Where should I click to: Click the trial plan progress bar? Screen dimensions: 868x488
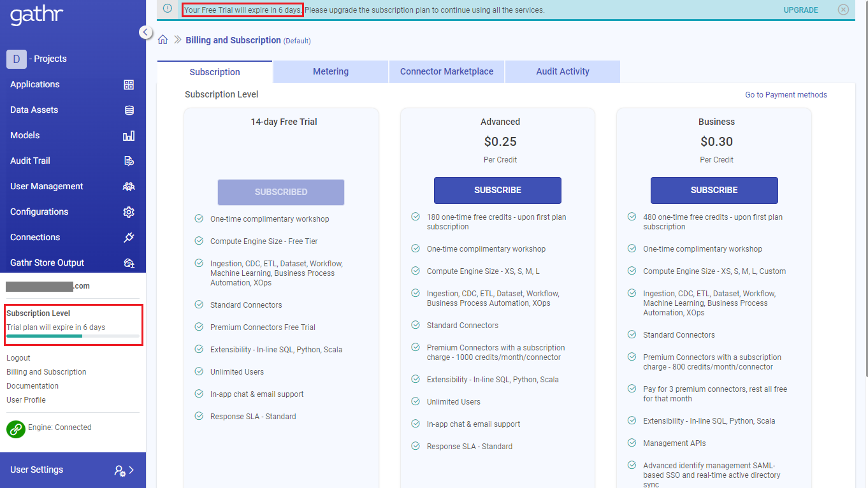pyautogui.click(x=73, y=336)
